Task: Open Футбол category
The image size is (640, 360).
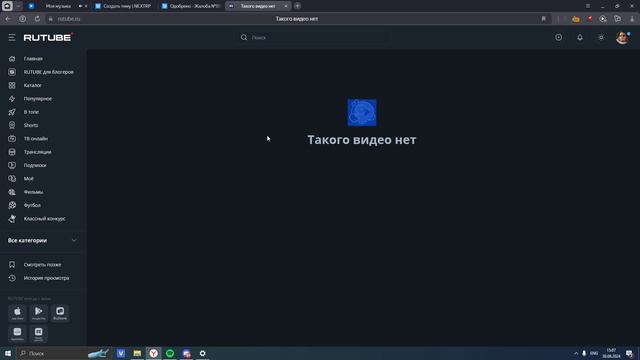Action: pyautogui.click(x=32, y=205)
